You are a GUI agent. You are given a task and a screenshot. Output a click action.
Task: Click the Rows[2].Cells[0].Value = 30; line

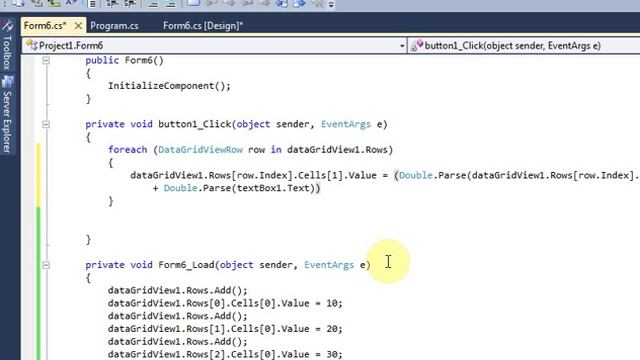[225, 354]
